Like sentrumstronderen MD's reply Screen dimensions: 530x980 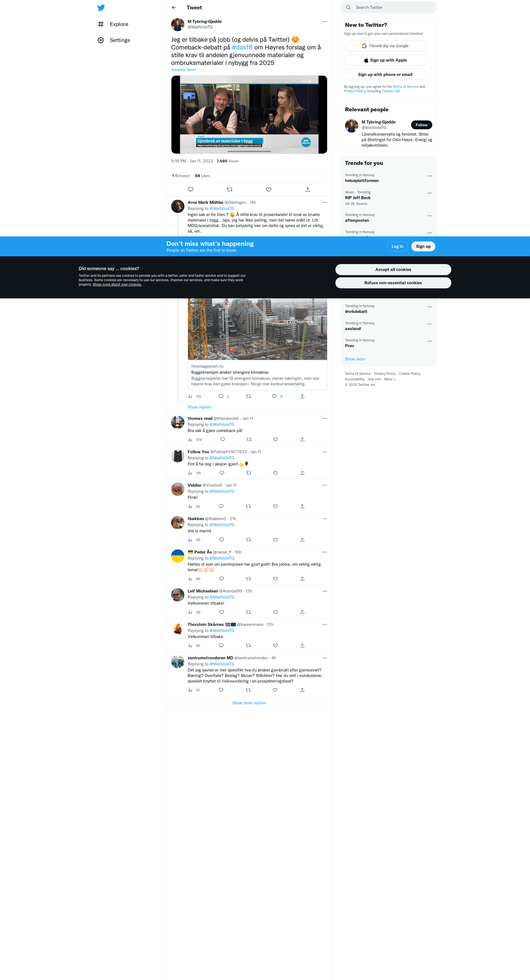point(275,690)
